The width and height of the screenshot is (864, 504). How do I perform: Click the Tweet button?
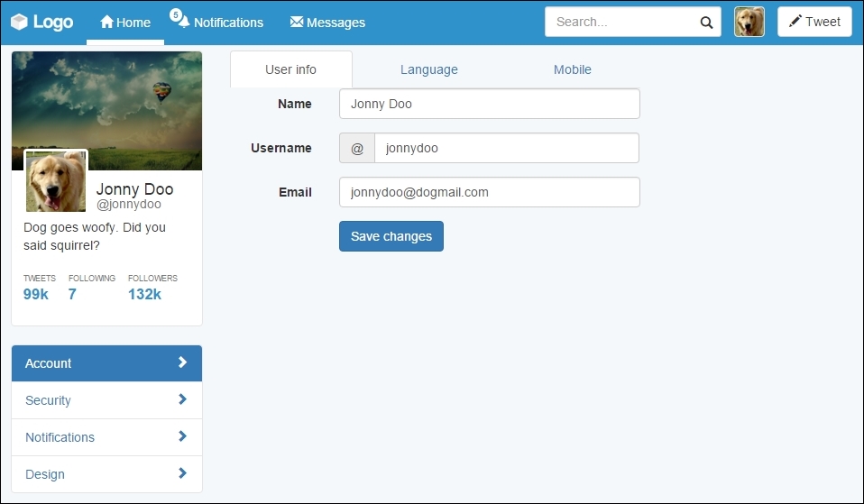(814, 22)
